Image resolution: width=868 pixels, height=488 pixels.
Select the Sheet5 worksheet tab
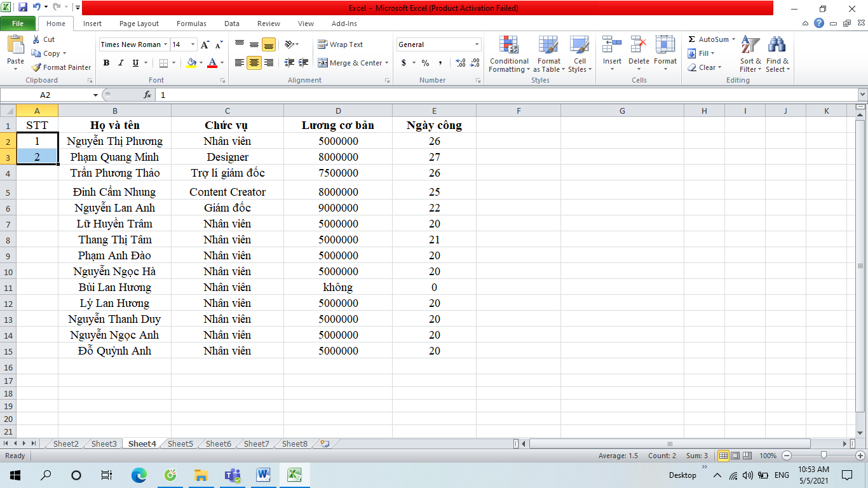pyautogui.click(x=180, y=444)
